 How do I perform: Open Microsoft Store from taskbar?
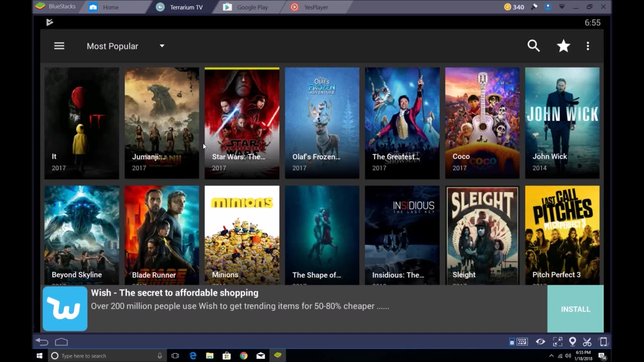click(227, 355)
